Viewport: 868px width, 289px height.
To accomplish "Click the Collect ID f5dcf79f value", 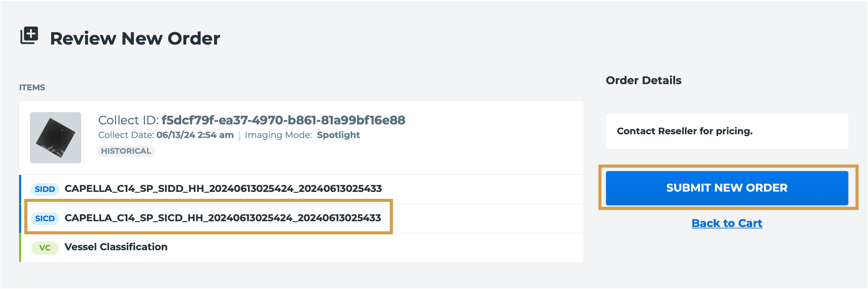I will click(283, 120).
